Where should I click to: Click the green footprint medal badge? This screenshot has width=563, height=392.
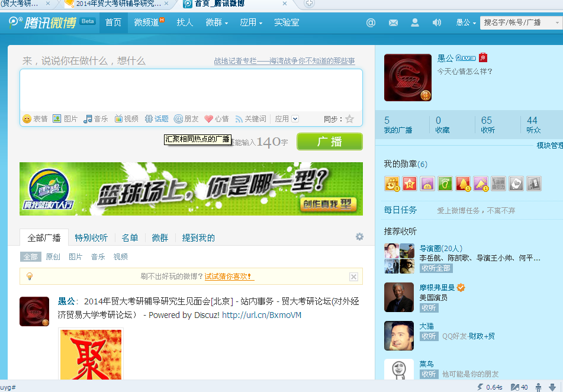pos(445,184)
